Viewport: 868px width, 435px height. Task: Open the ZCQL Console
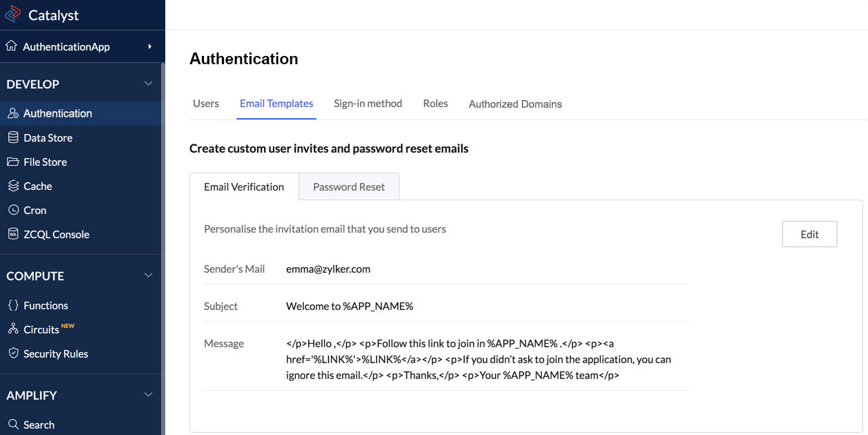[12, 234]
